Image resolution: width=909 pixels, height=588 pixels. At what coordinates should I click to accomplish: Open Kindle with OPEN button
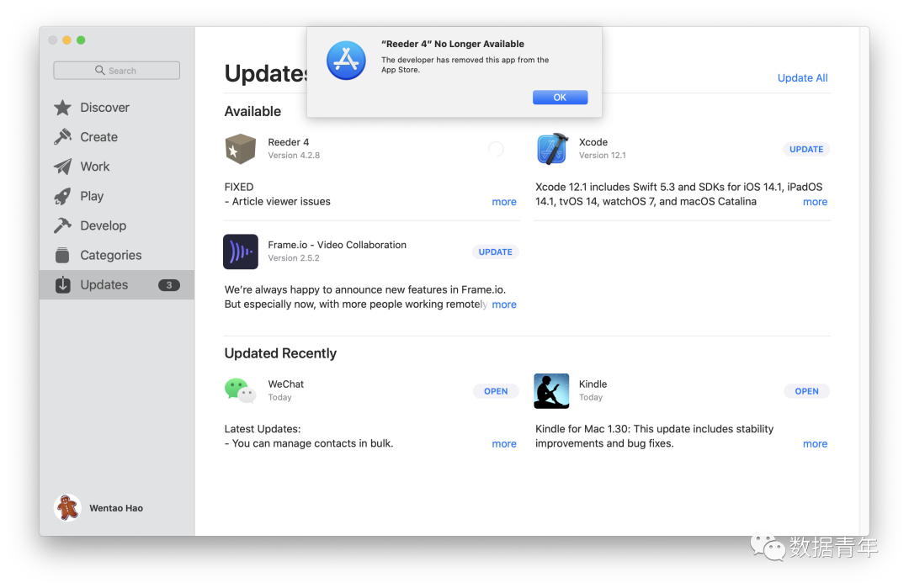tap(806, 391)
